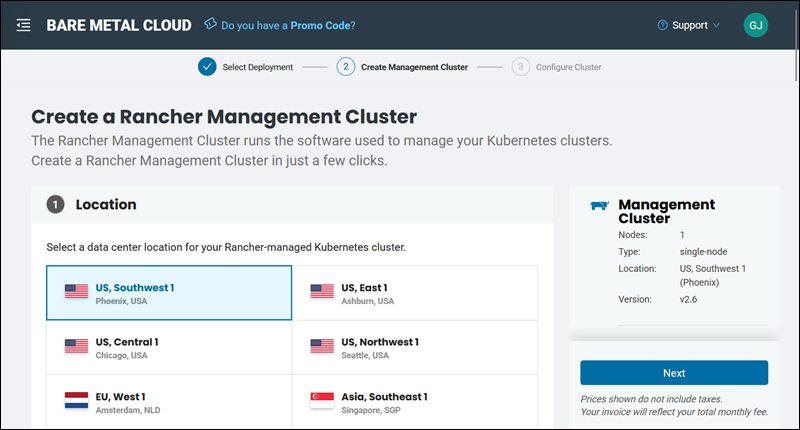Screen dimensions: 800x430
Task: Click the US flag for Central 1
Action: (x=77, y=346)
